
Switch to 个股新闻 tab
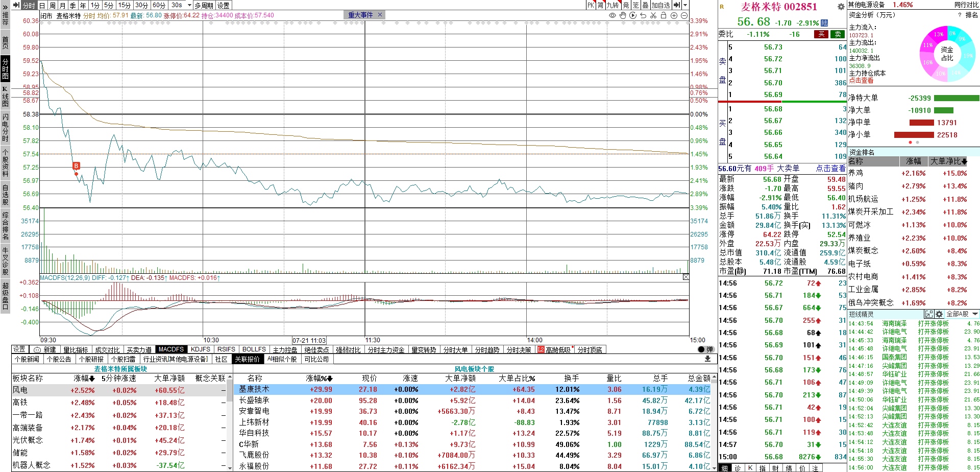coord(27,359)
